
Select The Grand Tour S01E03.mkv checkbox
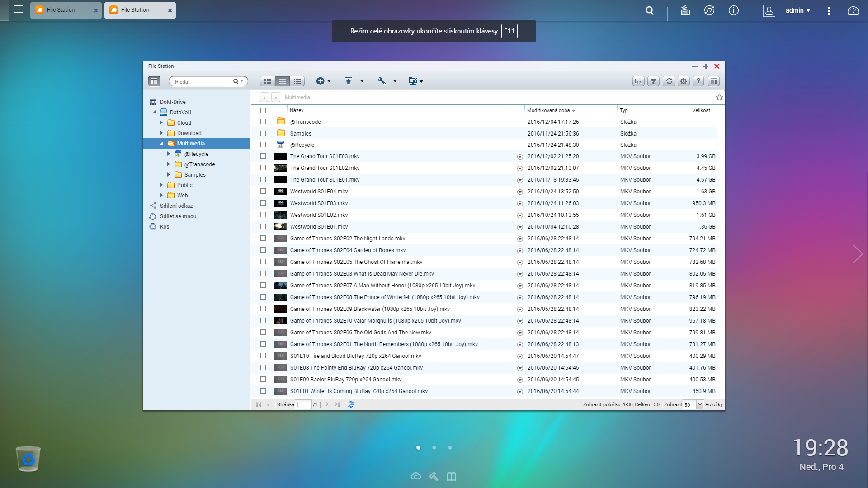coord(263,156)
